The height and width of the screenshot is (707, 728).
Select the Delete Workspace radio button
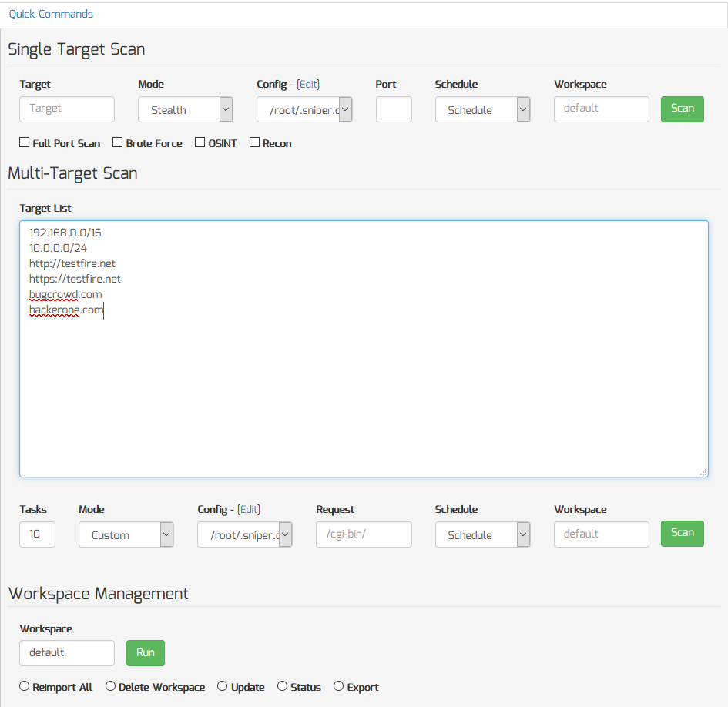[110, 685]
